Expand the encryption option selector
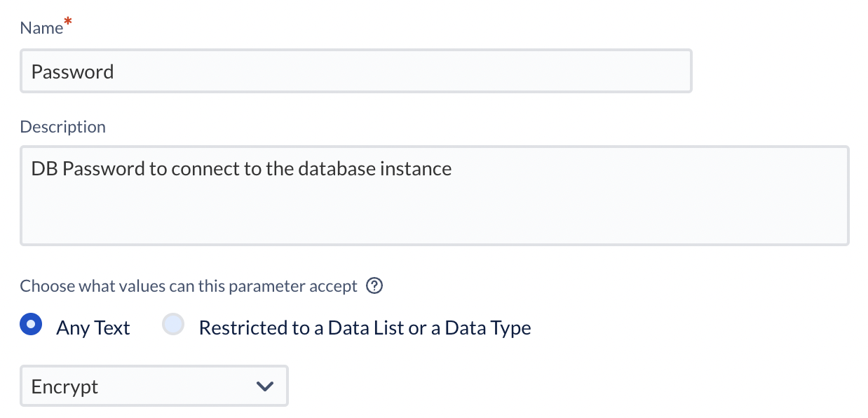This screenshot has width=868, height=418. pyautogui.click(x=154, y=386)
